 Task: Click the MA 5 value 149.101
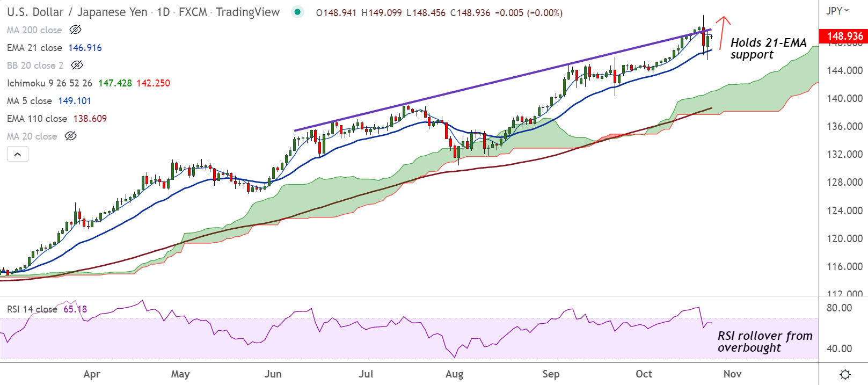coord(75,101)
